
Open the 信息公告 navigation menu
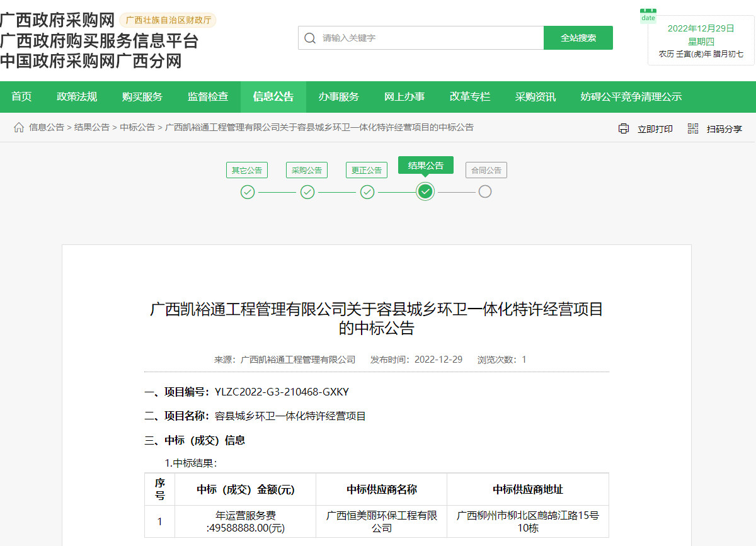(x=273, y=97)
